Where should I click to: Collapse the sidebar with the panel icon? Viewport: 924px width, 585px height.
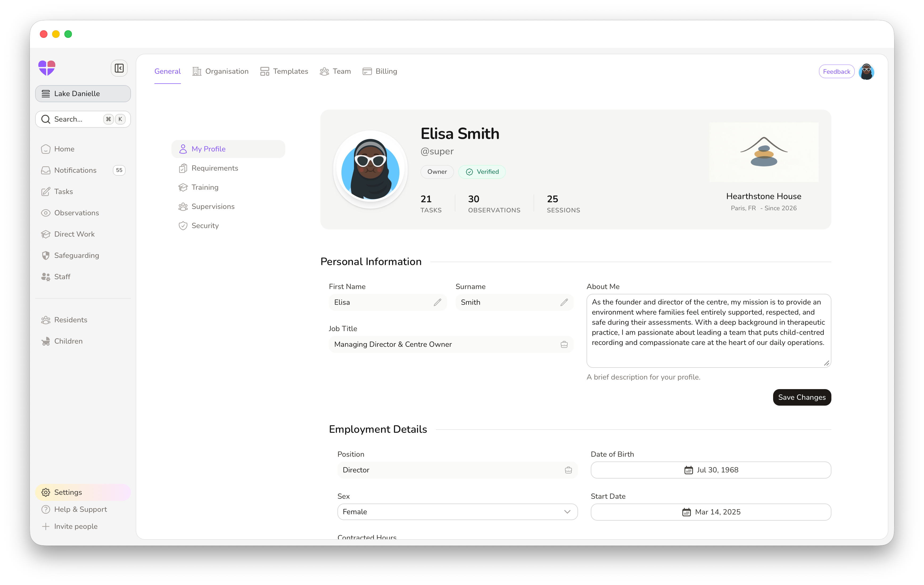[x=119, y=68]
